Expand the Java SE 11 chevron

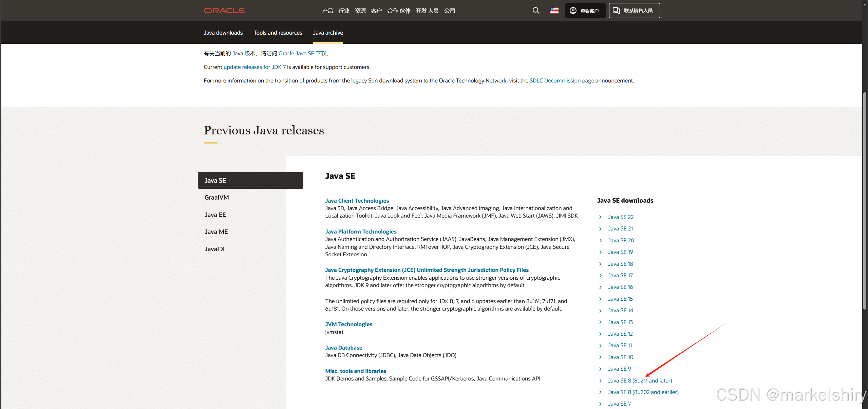(x=600, y=345)
